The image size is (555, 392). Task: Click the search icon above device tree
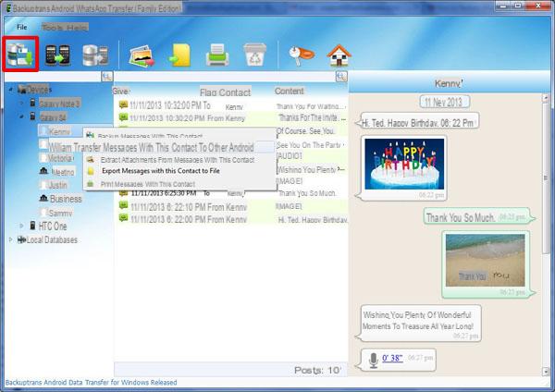coord(107,76)
